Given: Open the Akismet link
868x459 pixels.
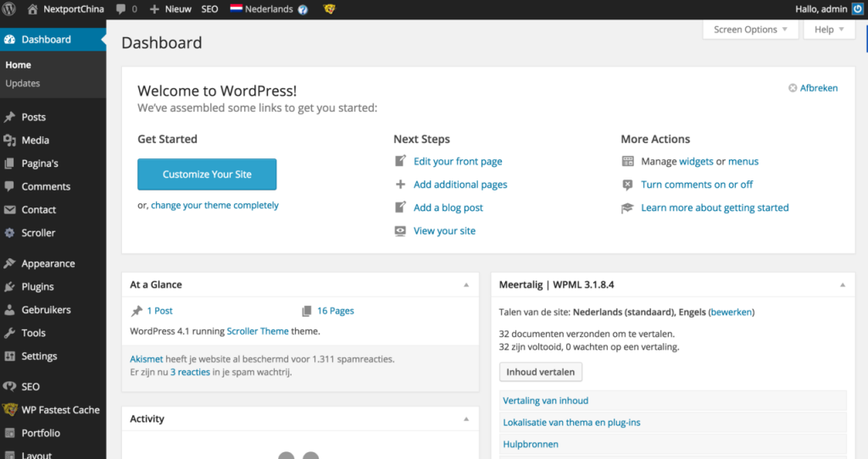Looking at the screenshot, I should tap(146, 359).
